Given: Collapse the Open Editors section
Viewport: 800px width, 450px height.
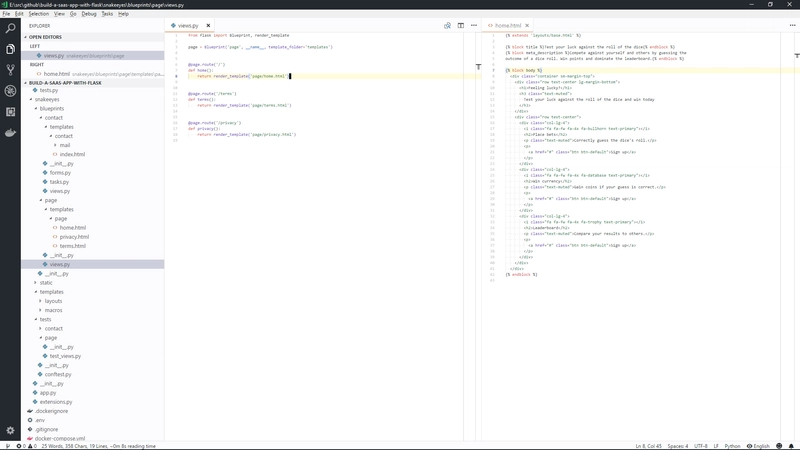Looking at the screenshot, I should point(93,37).
